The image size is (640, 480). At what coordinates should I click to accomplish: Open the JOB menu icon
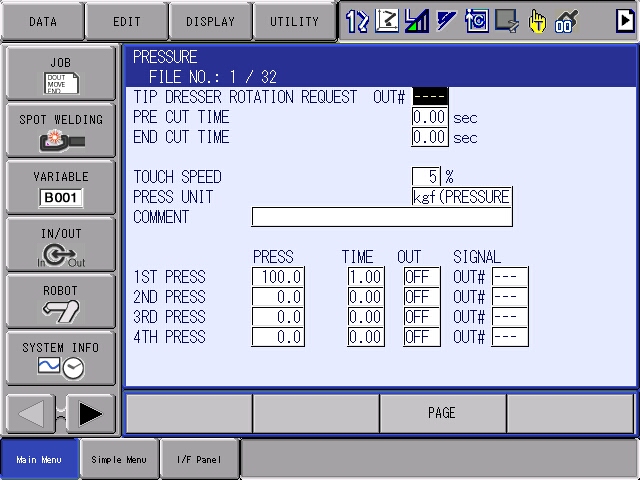click(x=60, y=74)
